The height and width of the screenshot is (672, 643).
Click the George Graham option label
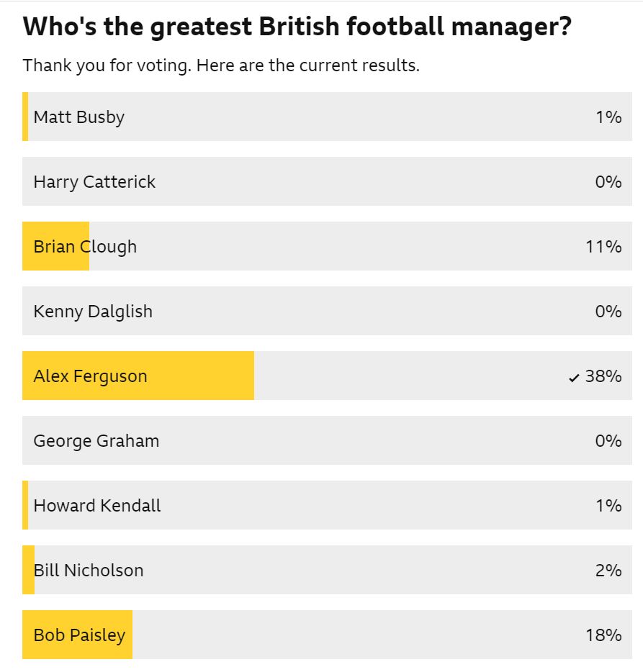[96, 440]
